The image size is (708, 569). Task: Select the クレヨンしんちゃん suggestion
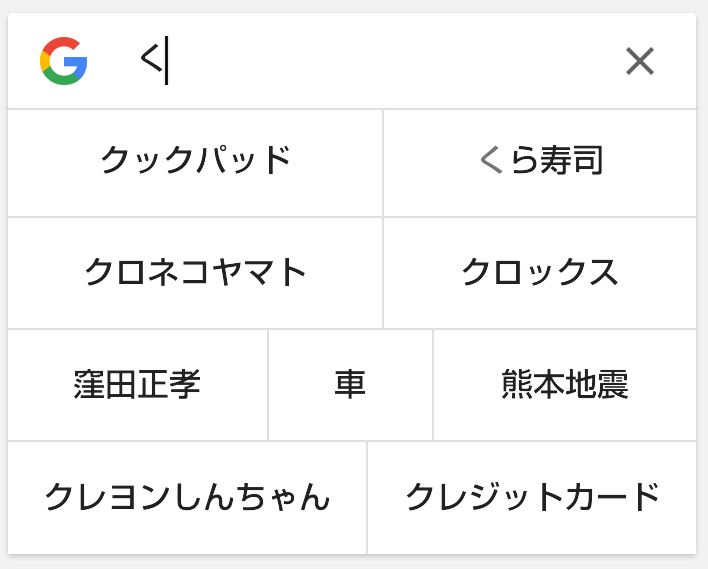click(x=187, y=497)
